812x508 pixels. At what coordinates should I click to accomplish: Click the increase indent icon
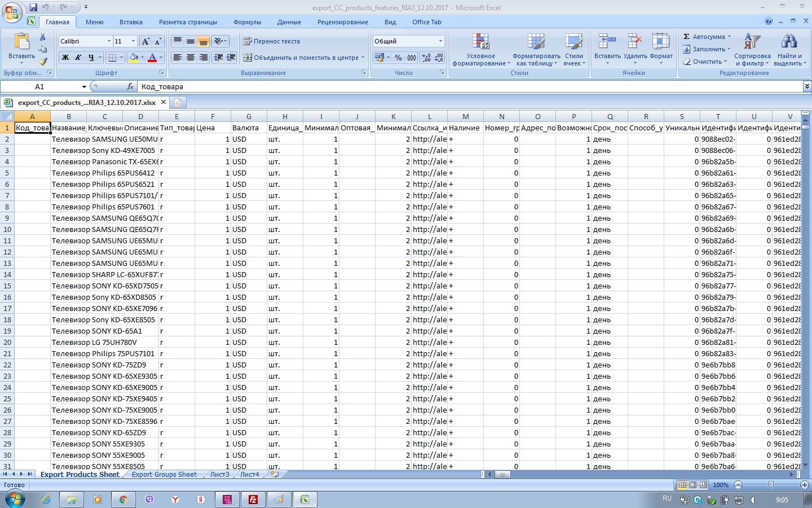[231, 58]
